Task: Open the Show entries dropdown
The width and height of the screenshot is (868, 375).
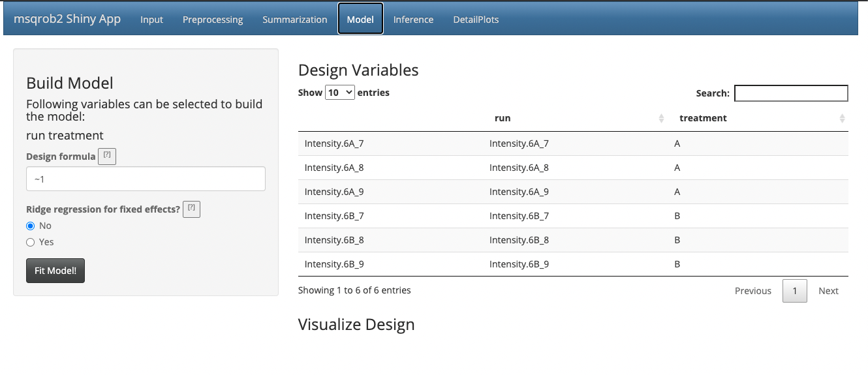Action: point(340,93)
